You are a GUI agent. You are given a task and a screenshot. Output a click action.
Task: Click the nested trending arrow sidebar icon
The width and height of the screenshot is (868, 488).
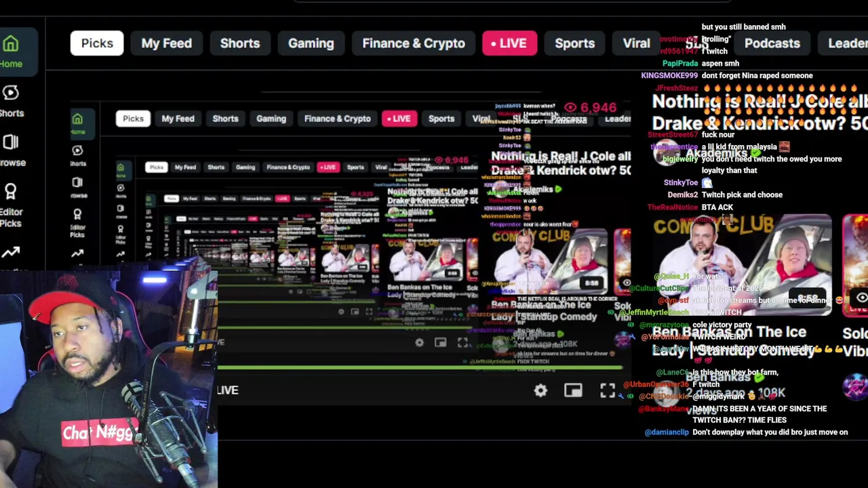pyautogui.click(x=77, y=253)
